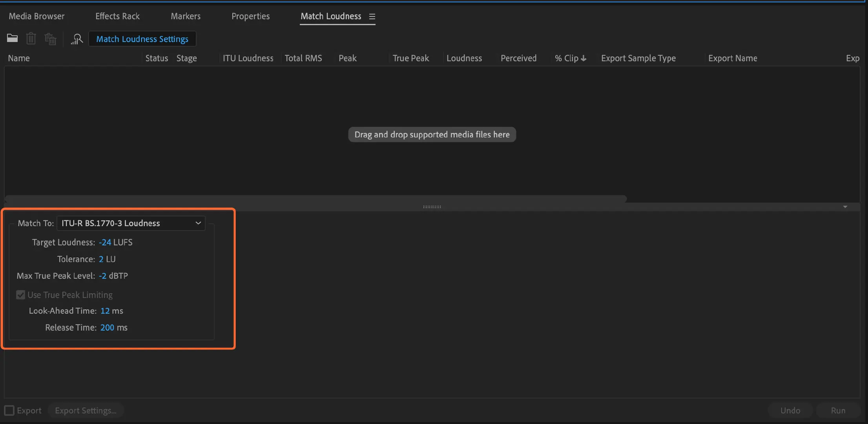Click the % Clip sort arrow
The image size is (868, 424).
[584, 58]
